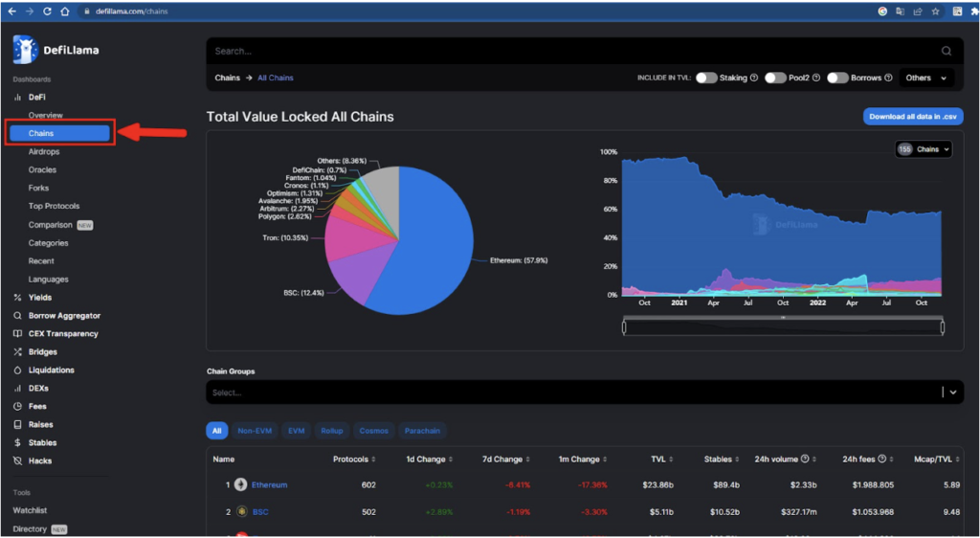Click the share icon in address bar

pos(918,11)
